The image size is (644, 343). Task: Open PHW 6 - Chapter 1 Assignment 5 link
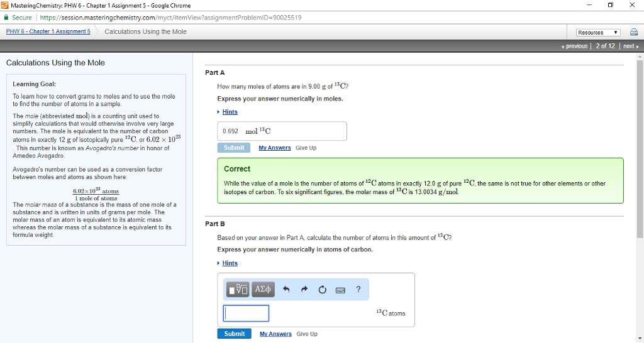pyautogui.click(x=48, y=31)
